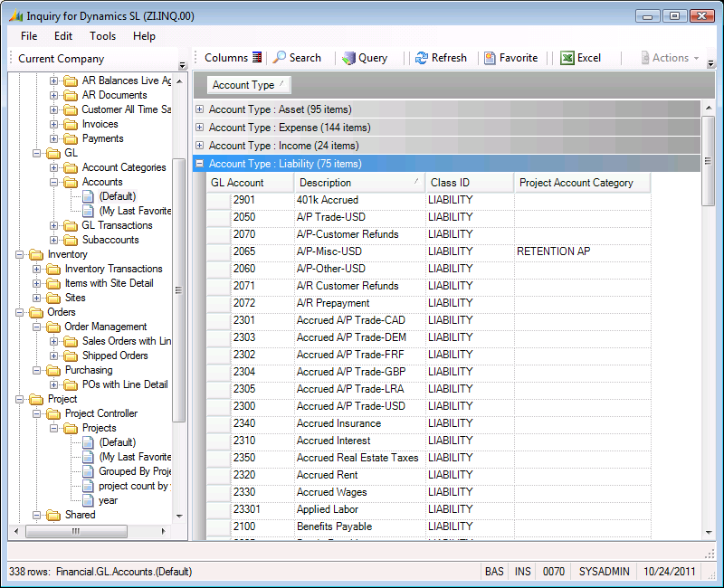Open the Edit menu

click(x=63, y=36)
